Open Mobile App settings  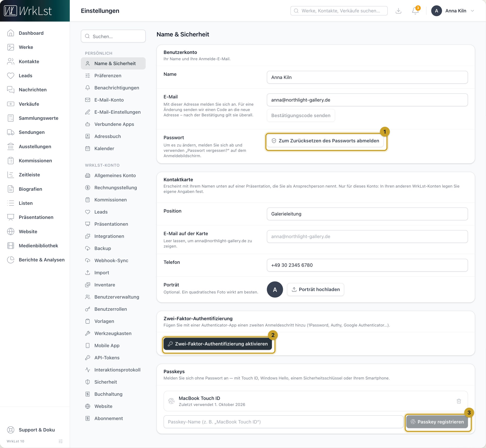[113, 345]
